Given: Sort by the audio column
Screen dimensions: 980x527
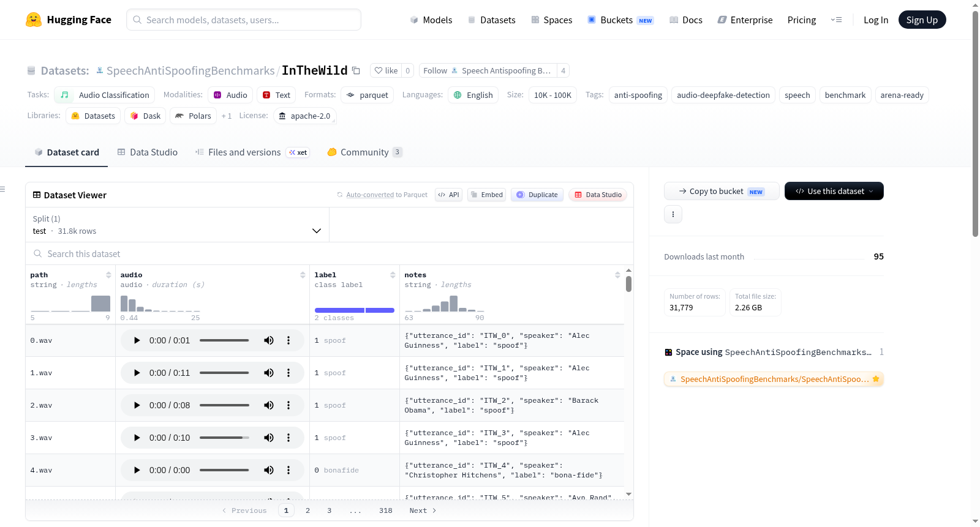Looking at the screenshot, I should point(303,275).
